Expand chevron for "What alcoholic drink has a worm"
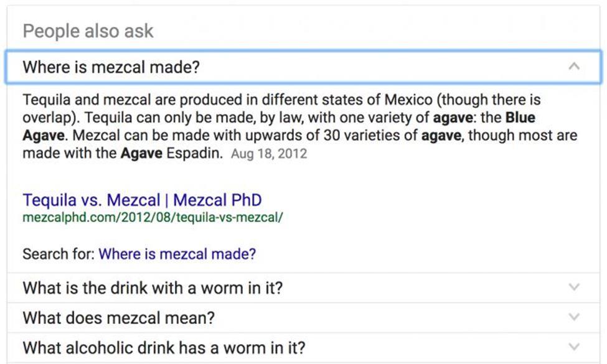 [x=575, y=347]
